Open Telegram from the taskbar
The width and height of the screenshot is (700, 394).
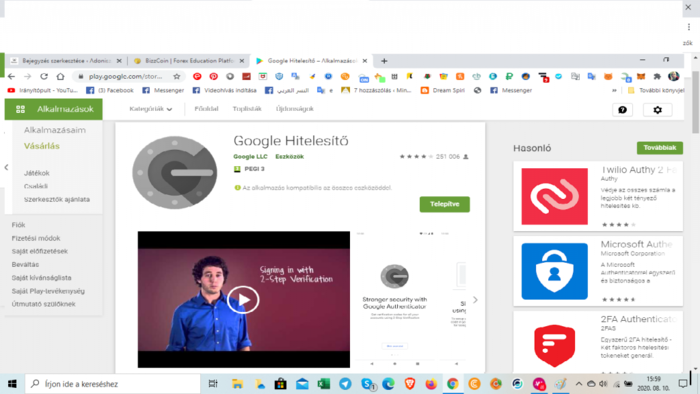(x=345, y=384)
